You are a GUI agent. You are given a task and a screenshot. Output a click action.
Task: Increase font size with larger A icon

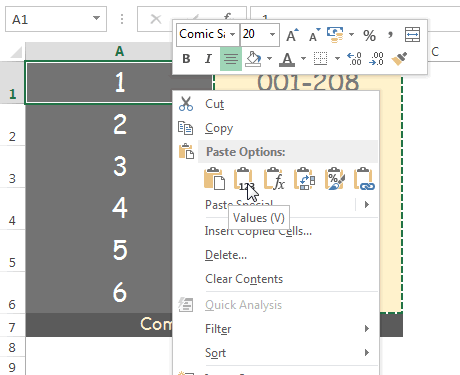[x=292, y=35]
